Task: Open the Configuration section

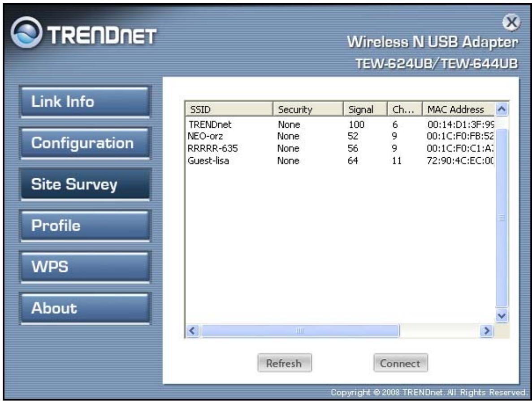Action: pos(85,143)
